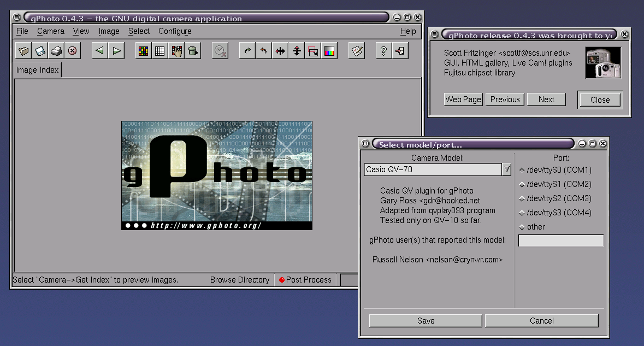
Task: Expand the Camera Model dropdown arrow
Action: (x=507, y=169)
